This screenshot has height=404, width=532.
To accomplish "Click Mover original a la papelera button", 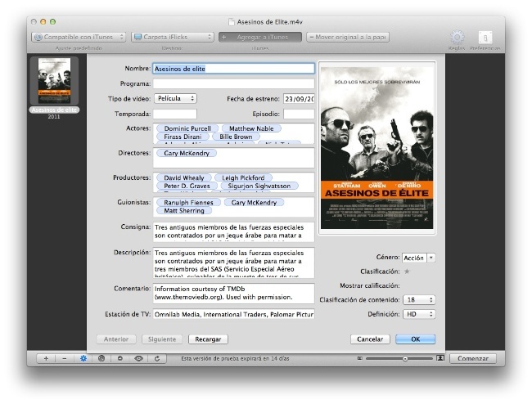I will (348, 37).
